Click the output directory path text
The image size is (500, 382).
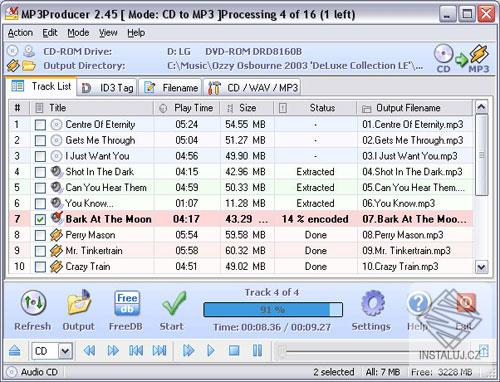point(295,66)
